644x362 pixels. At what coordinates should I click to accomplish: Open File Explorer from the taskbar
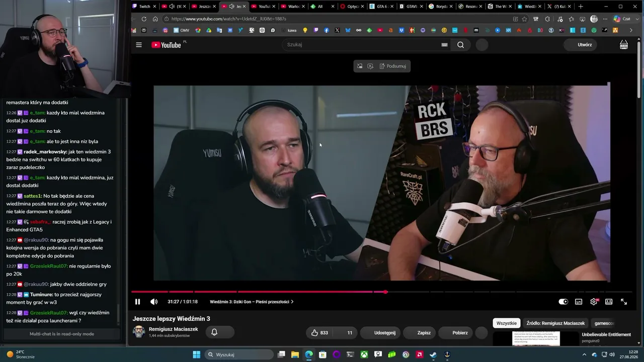click(x=295, y=354)
